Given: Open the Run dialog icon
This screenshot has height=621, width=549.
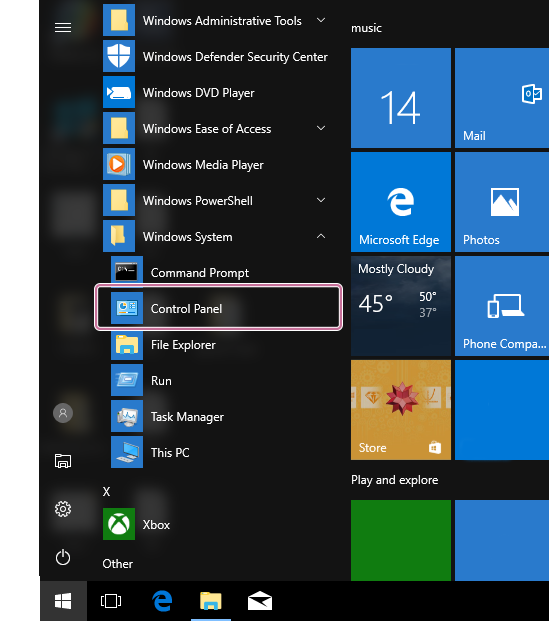Looking at the screenshot, I should coord(127,381).
